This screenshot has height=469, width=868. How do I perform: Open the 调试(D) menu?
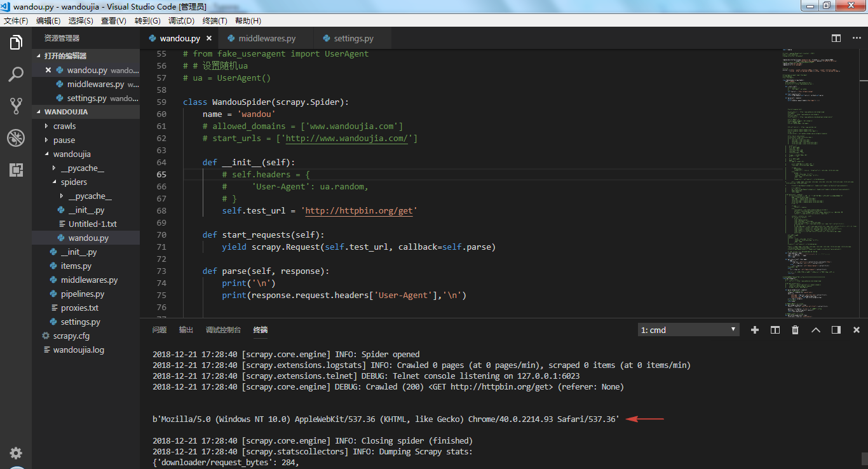tap(181, 20)
